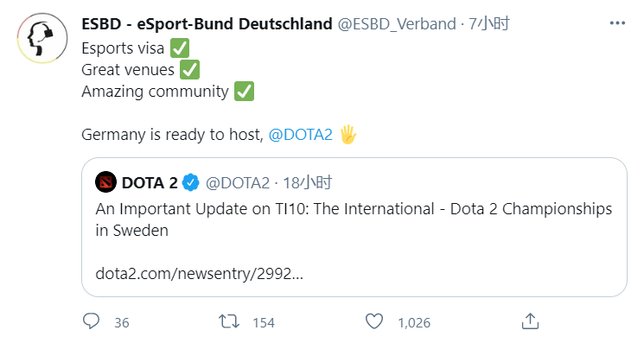Click the DOTA 2 logo avatar
The width and height of the screenshot is (644, 343).
pos(106,182)
